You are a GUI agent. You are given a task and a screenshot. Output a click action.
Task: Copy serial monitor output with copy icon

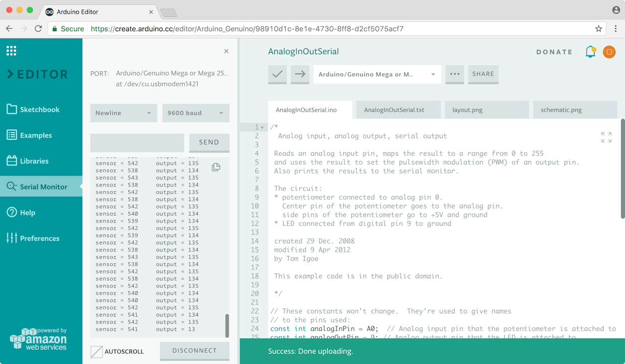(x=216, y=167)
